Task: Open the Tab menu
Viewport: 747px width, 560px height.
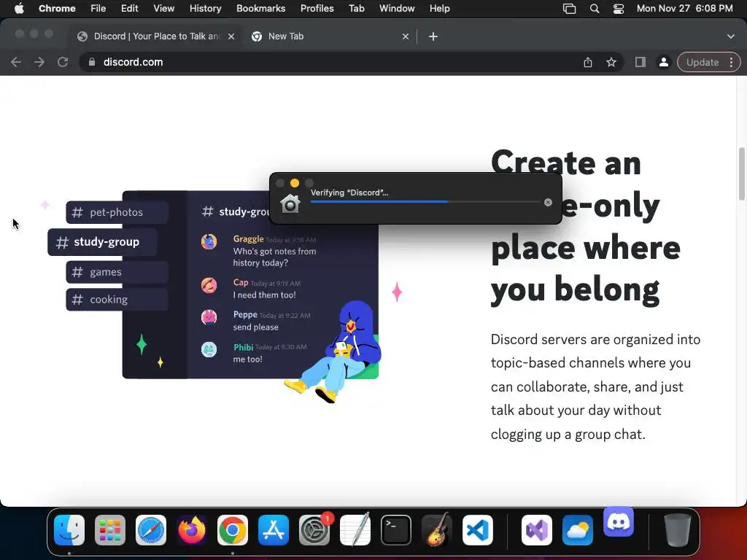Action: tap(356, 9)
